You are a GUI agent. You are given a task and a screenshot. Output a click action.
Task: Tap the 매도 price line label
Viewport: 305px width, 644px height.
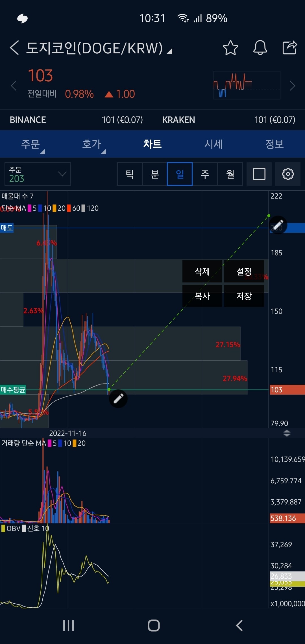7,228
